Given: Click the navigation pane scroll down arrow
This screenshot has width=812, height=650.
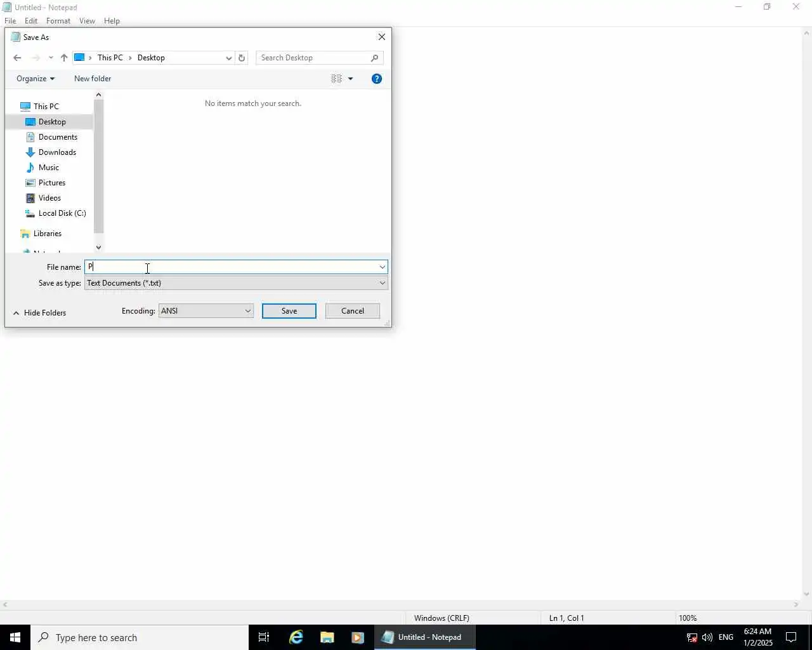Looking at the screenshot, I should coord(98,248).
